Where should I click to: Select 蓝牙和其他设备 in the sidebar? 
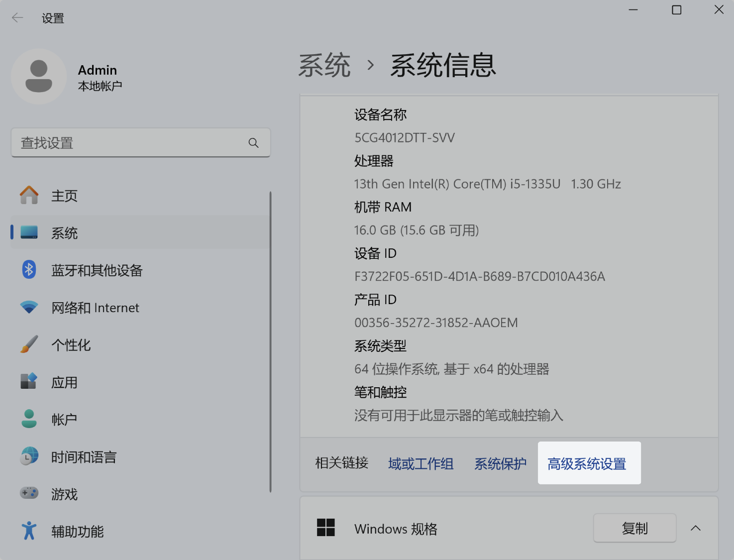tap(140, 270)
